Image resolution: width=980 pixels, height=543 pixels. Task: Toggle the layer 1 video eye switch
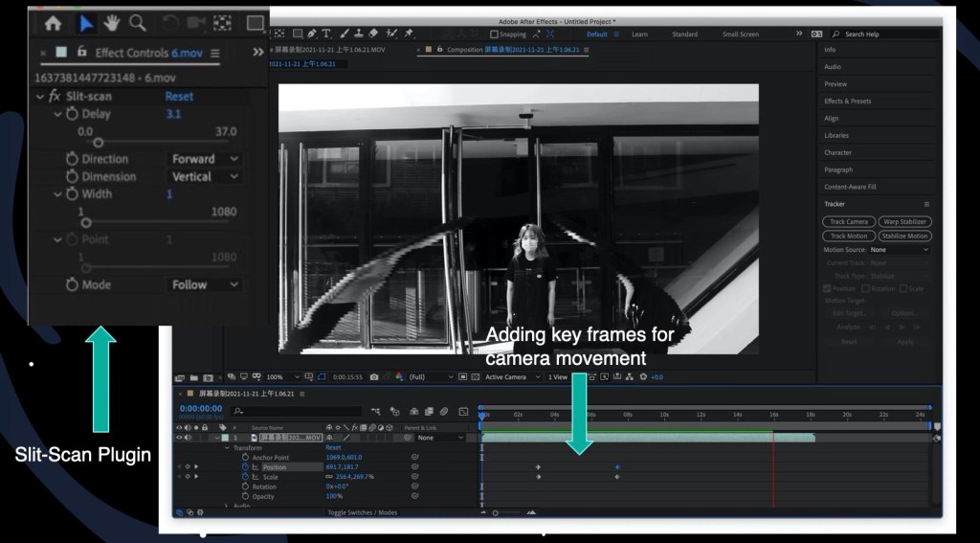click(x=180, y=438)
